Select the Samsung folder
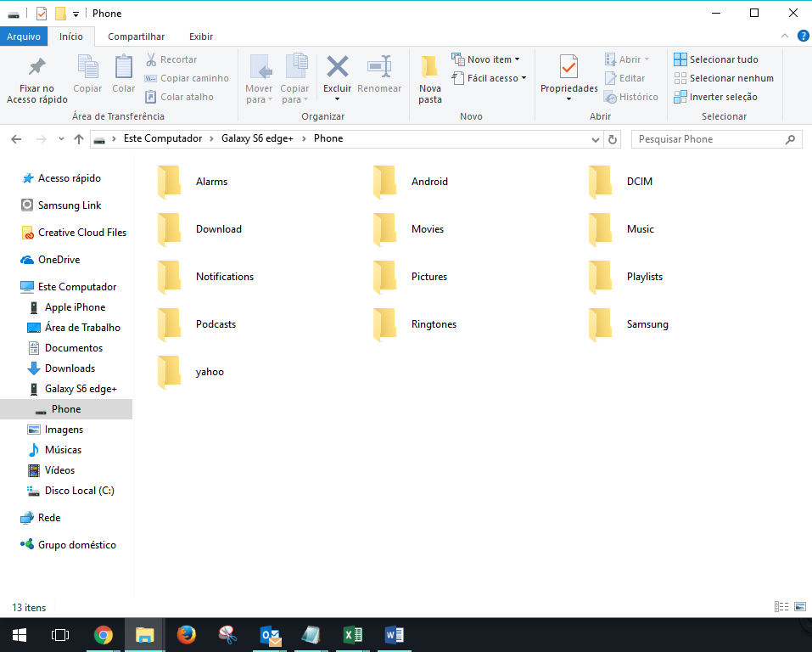812x652 pixels. (628, 324)
